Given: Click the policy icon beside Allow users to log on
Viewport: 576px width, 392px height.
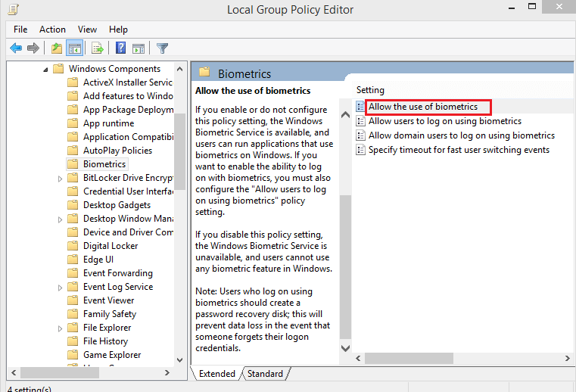Looking at the screenshot, I should point(360,121).
